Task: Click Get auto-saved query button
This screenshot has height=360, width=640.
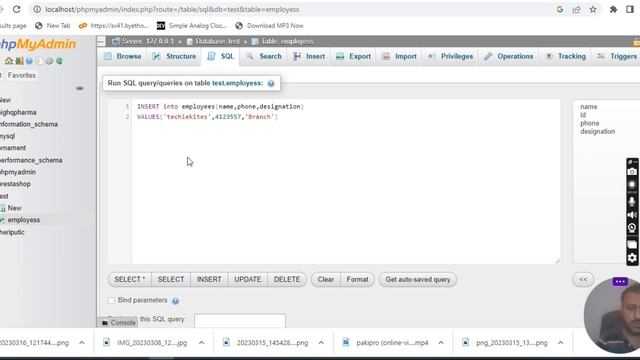Action: (x=418, y=280)
